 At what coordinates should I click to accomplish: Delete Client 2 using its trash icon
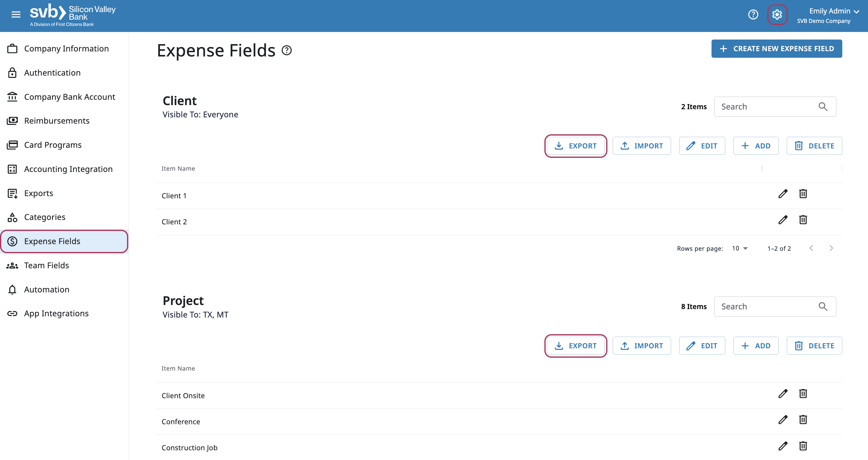[803, 220]
